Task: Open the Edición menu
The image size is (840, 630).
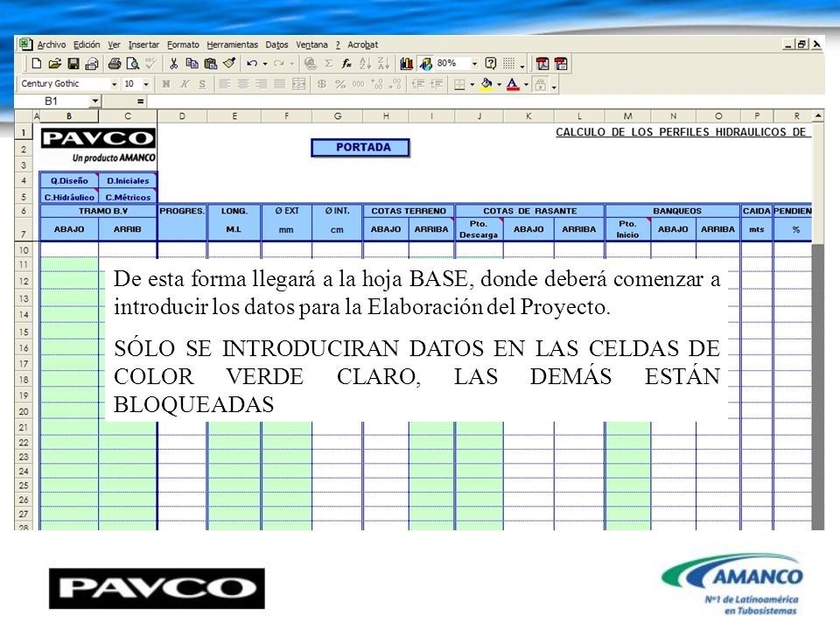Action: 87,45
